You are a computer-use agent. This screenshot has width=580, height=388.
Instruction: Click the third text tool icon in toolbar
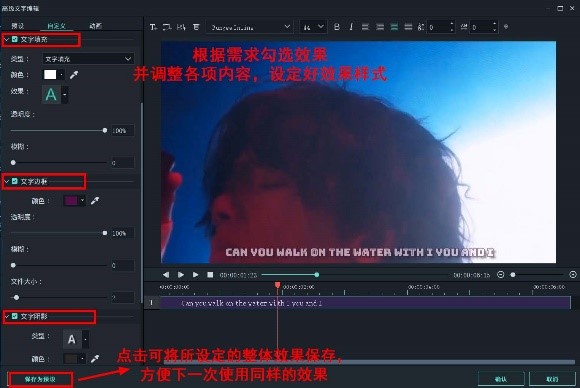click(x=181, y=27)
